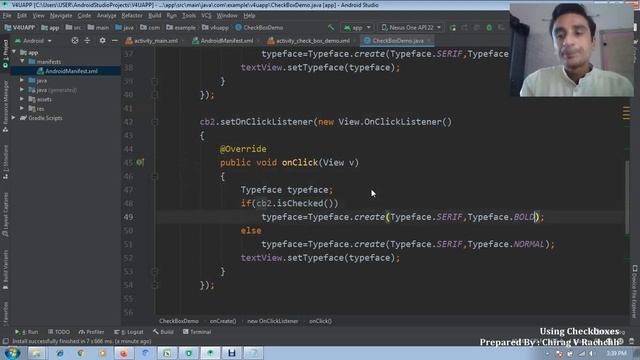Open the Profiler tool window
Screen dimensions: 640x360
(x=91, y=332)
